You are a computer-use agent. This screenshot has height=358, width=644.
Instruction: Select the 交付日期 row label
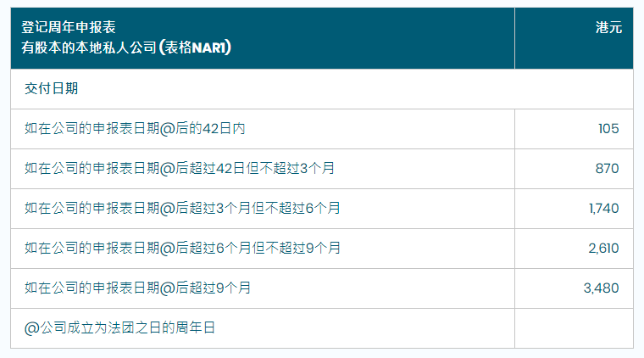51,88
